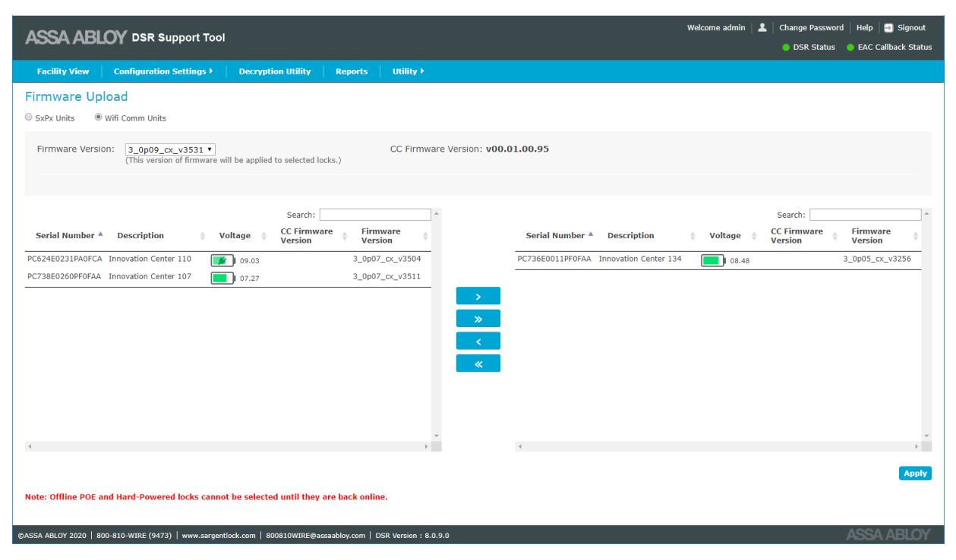Image resolution: width=956 pixels, height=560 pixels.
Task: Click Innovation Center 110 description
Action: (150, 260)
